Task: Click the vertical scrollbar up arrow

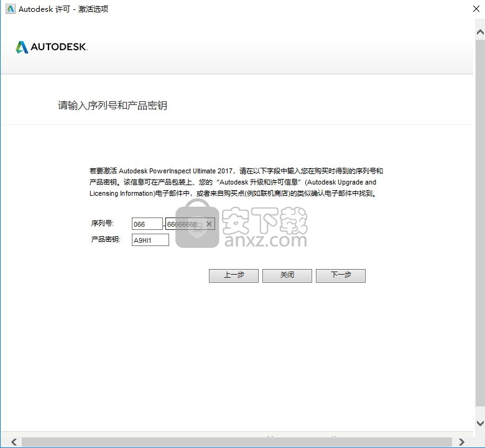Action: (x=480, y=32)
